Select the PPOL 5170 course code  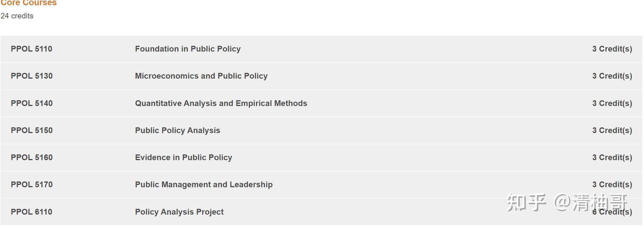(32, 185)
